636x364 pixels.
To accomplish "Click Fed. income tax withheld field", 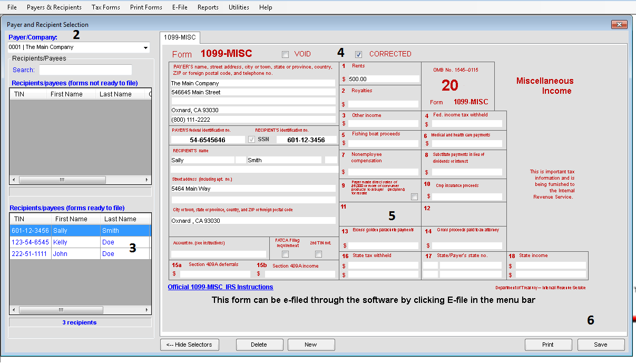I will tap(467, 124).
